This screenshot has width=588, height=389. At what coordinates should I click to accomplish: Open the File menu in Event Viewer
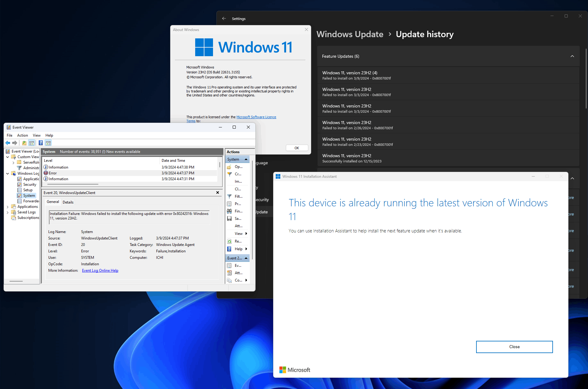(10, 135)
